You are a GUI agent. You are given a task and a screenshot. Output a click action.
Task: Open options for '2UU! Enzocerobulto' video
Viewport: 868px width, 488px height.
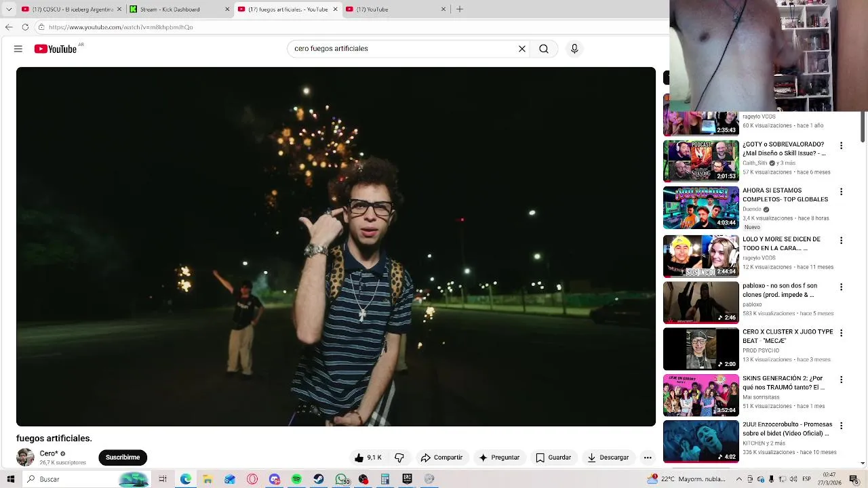pos(842,426)
